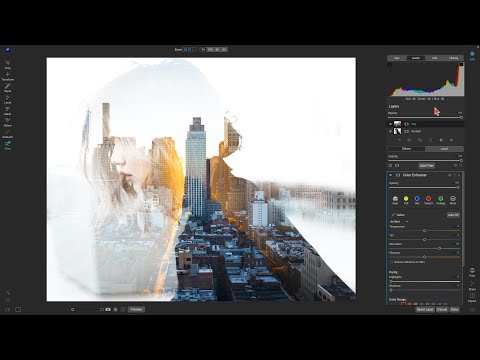Switch to the Info tab

[435, 58]
